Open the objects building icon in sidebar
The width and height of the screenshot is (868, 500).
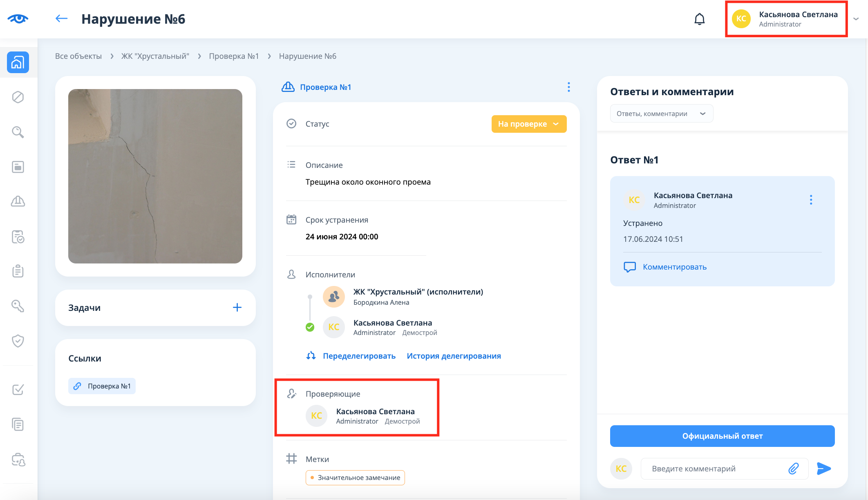(x=18, y=62)
